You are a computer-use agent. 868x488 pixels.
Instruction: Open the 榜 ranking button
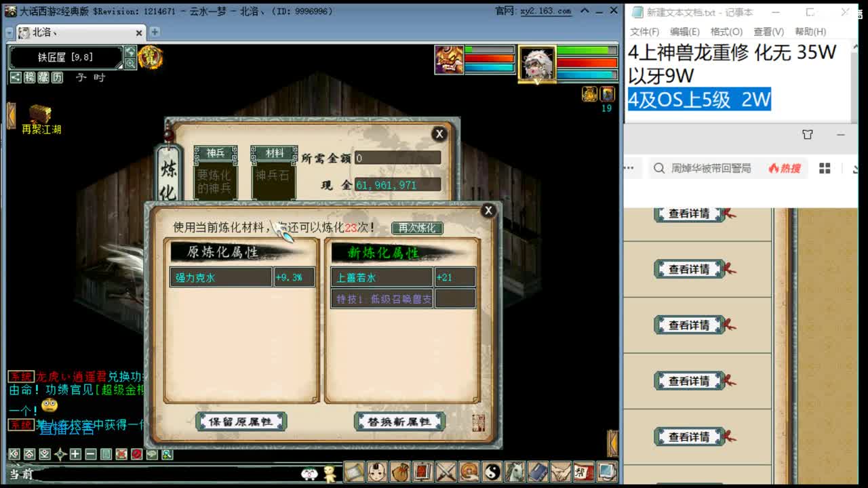coord(30,77)
